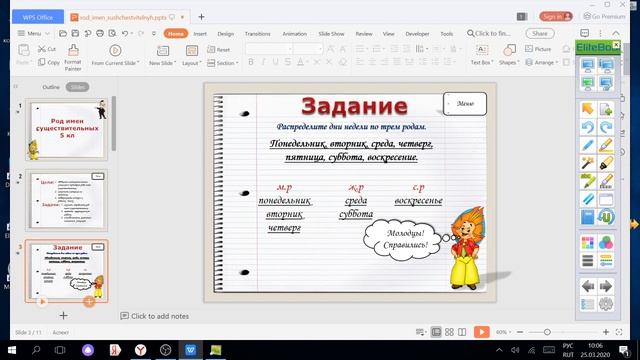
Task: Go to previous page with EliteBoard left arrow
Action: [x=587, y=286]
